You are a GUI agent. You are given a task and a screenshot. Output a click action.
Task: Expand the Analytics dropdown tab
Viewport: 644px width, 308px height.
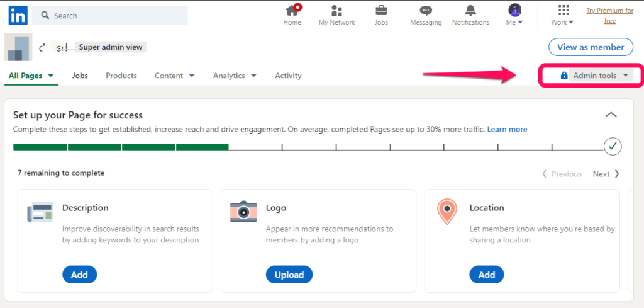click(x=235, y=76)
